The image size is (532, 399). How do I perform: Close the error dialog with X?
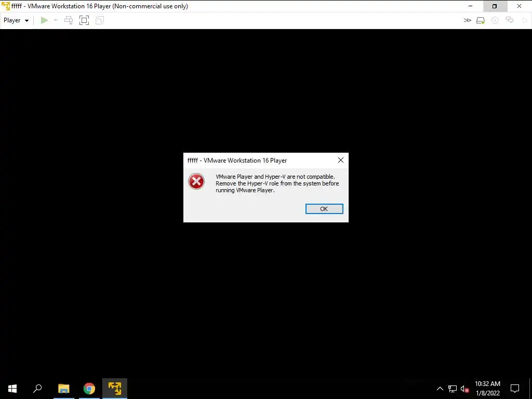point(341,160)
